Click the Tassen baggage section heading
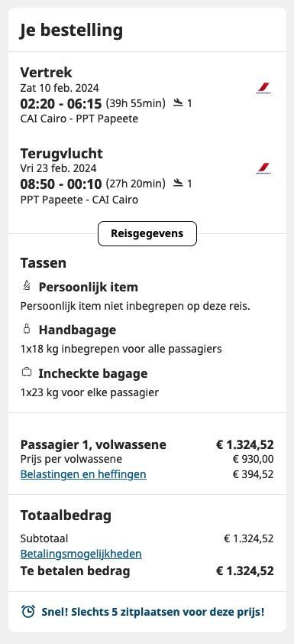The image size is (294, 644). click(x=44, y=263)
